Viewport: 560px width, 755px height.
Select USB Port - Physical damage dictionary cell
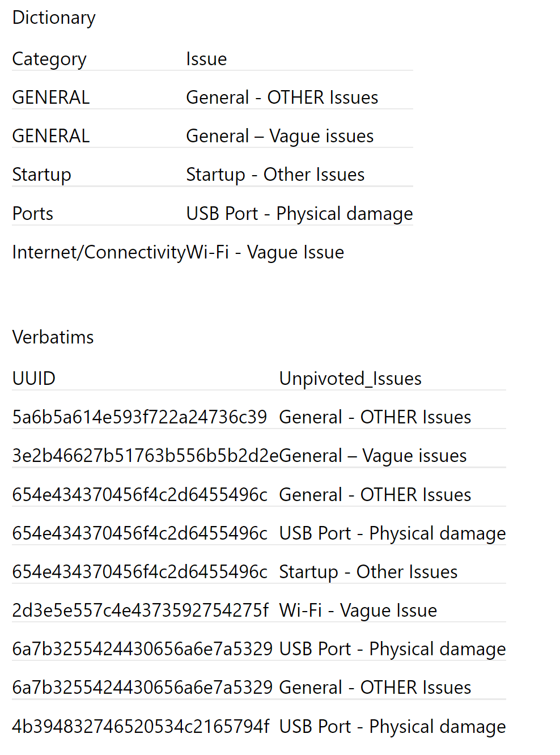point(299,214)
